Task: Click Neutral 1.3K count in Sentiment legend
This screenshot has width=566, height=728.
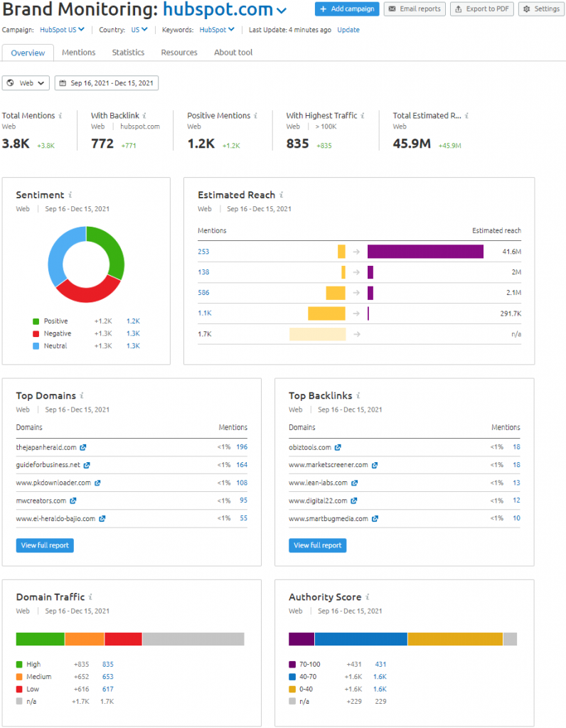Action: 133,346
